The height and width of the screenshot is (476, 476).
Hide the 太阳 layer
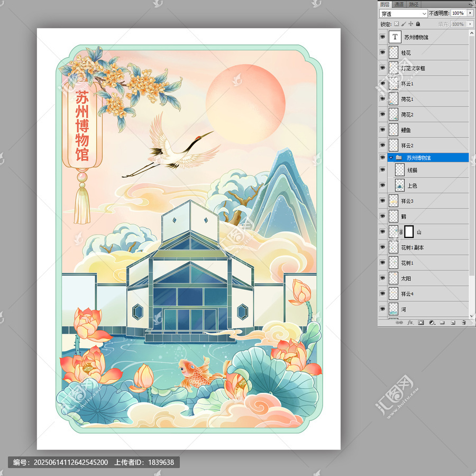click(x=382, y=278)
